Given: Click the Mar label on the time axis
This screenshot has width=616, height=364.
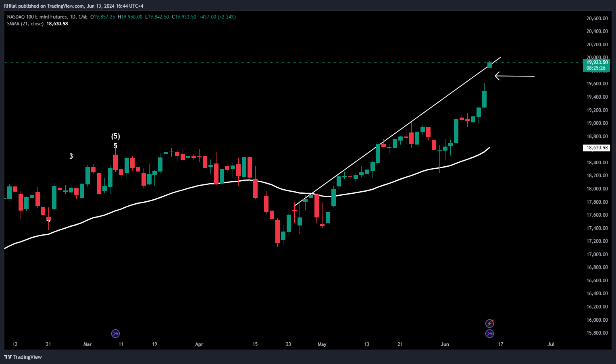Looking at the screenshot, I should pos(87,344).
